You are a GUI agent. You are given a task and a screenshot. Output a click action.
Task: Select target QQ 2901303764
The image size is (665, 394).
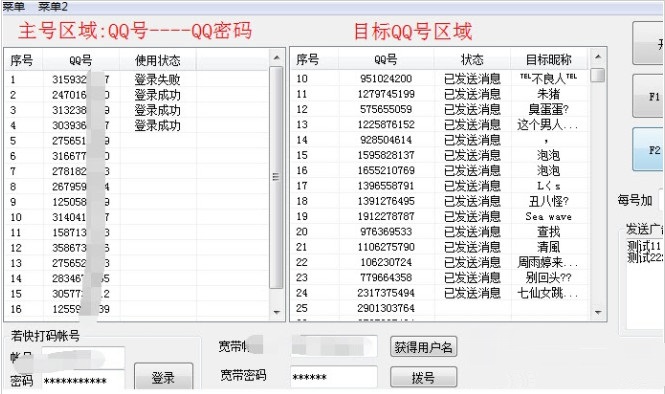point(386,308)
